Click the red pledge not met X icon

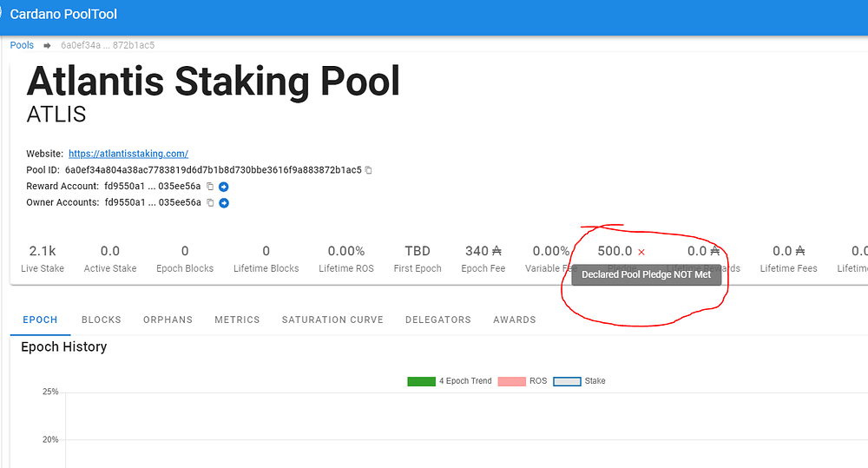tap(641, 252)
